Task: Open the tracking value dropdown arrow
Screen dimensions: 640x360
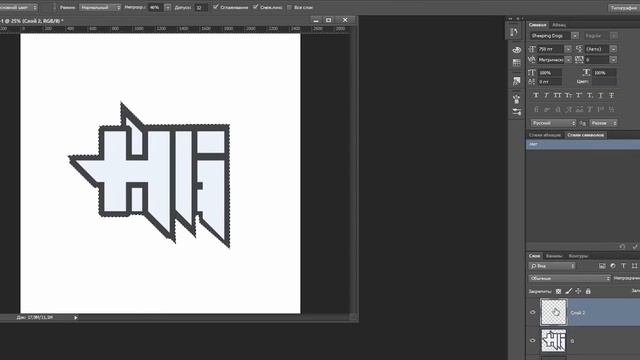Action: pyautogui.click(x=613, y=60)
